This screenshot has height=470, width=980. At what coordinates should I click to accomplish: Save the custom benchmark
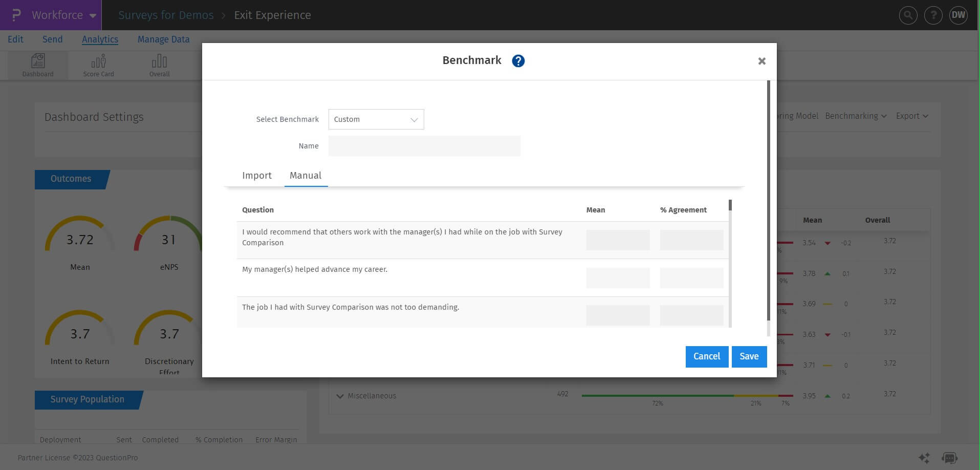(x=749, y=356)
